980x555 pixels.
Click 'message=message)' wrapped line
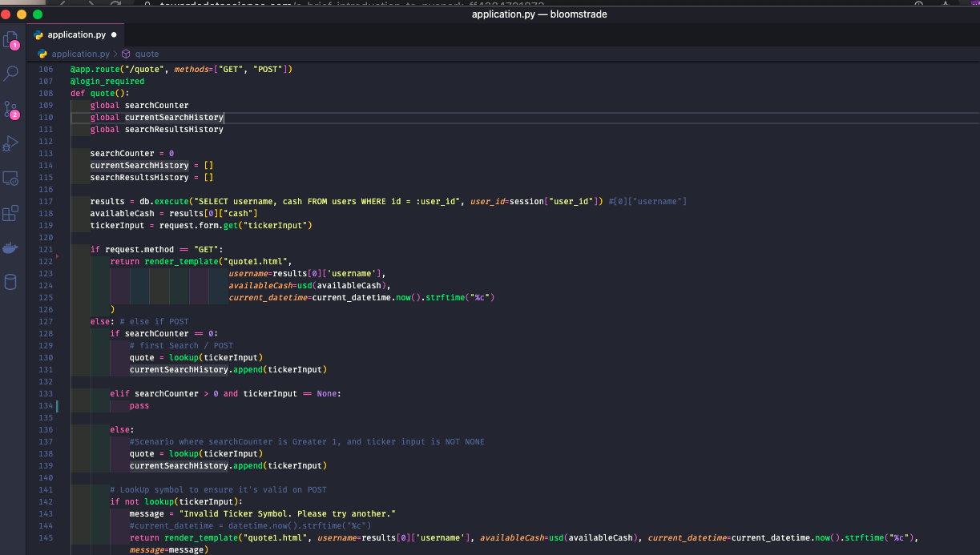pyautogui.click(x=169, y=550)
